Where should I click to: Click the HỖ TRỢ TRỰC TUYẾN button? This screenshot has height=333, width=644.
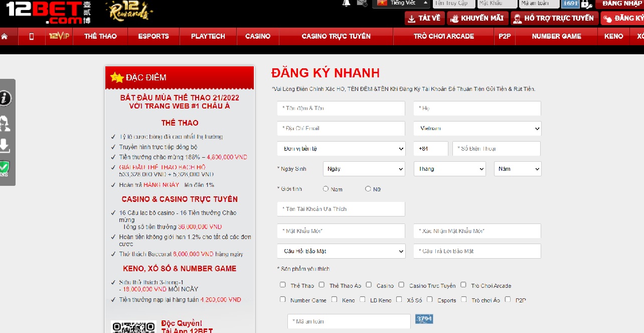[x=554, y=18]
